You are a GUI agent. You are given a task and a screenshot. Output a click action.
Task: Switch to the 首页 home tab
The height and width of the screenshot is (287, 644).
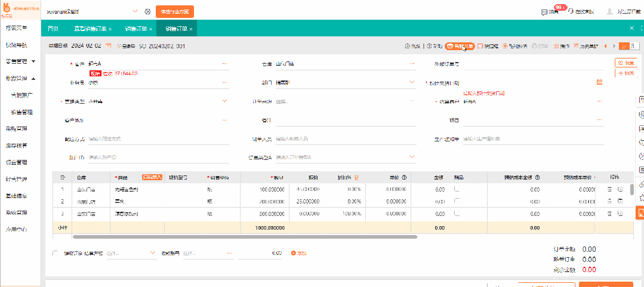point(53,29)
